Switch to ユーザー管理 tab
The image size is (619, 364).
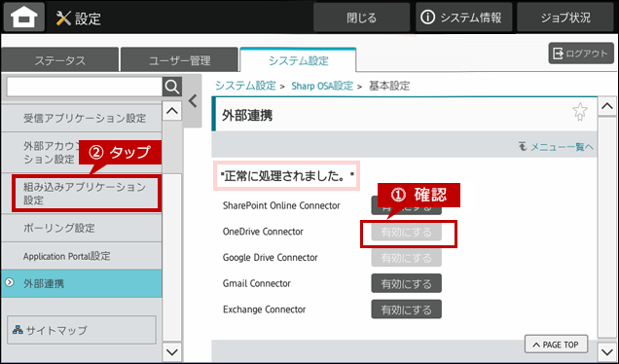pos(180,60)
